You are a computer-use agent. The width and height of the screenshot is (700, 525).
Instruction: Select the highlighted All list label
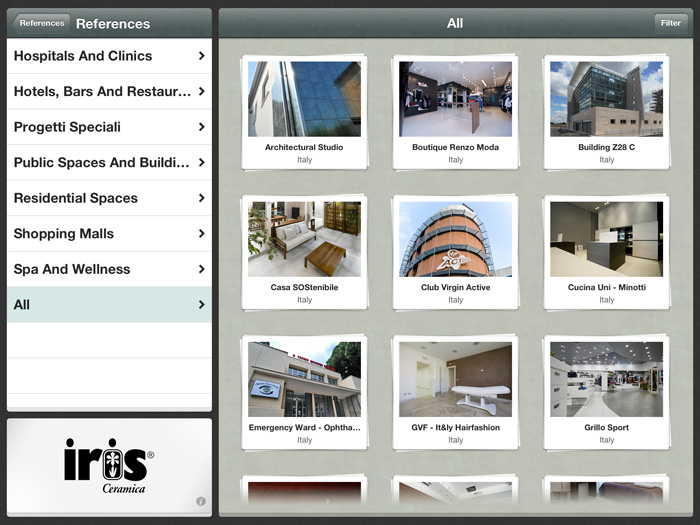coord(21,304)
